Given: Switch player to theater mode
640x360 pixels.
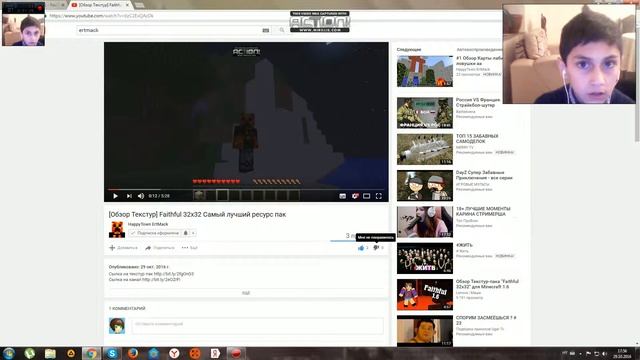Looking at the screenshot, I should pos(367,196).
